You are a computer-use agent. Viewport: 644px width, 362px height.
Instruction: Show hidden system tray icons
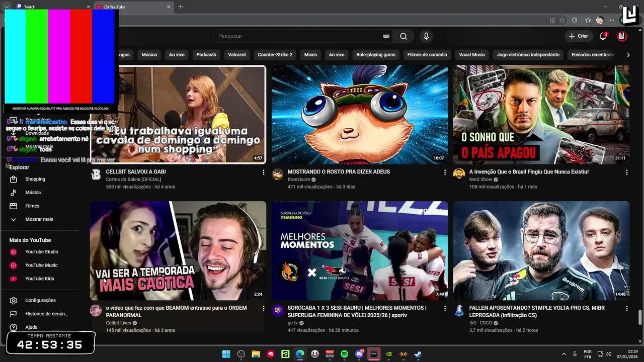pyautogui.click(x=563, y=354)
